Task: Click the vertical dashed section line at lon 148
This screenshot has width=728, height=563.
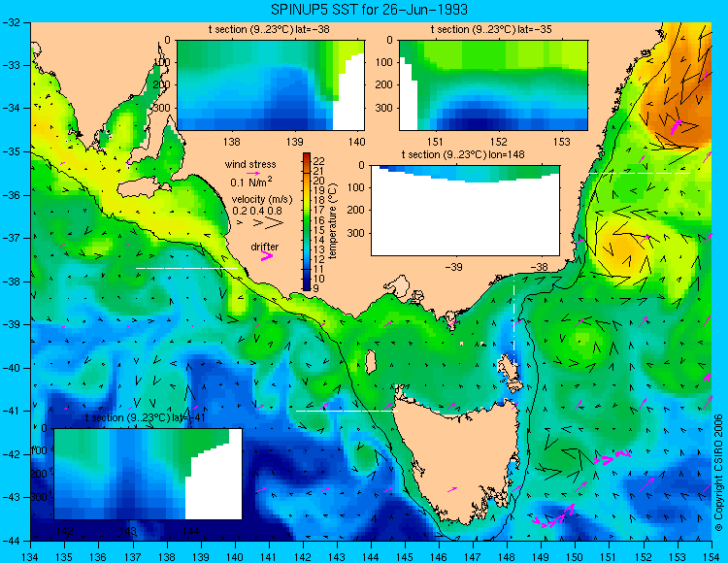Action: click(513, 320)
